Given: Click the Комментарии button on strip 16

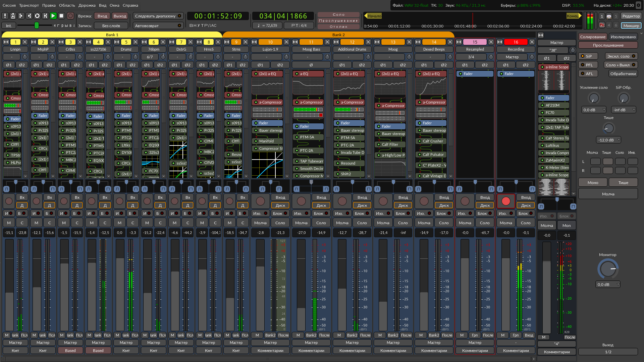Looking at the screenshot, I should click(516, 350).
